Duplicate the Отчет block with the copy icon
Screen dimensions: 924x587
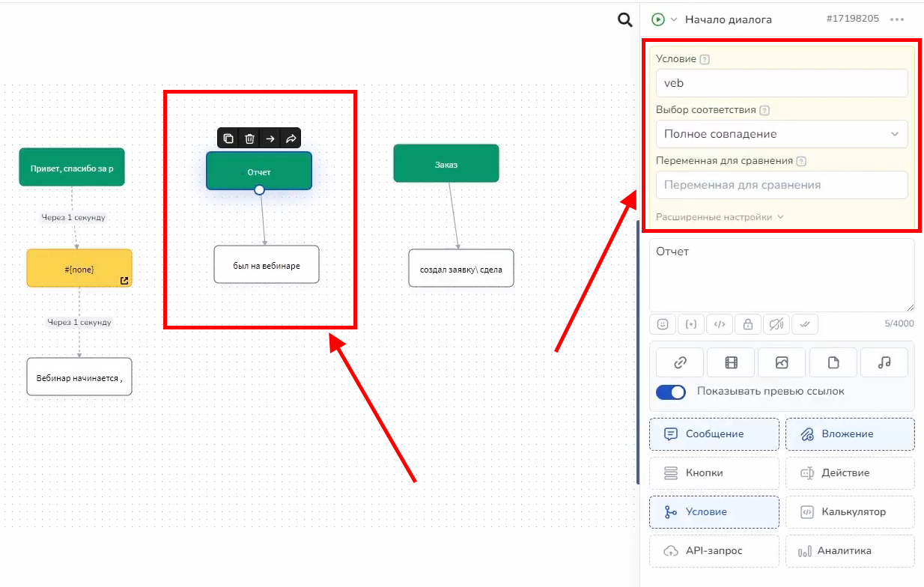coord(228,139)
